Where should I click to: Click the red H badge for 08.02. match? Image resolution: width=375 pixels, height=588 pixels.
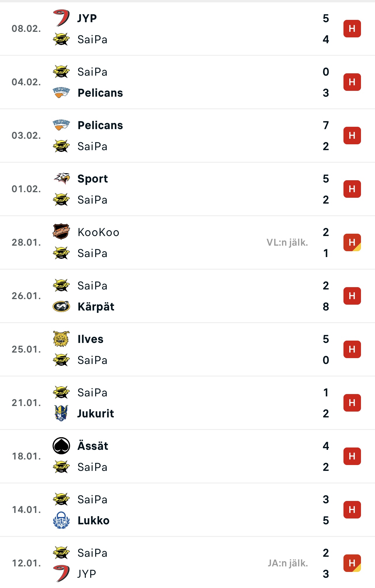point(352,29)
